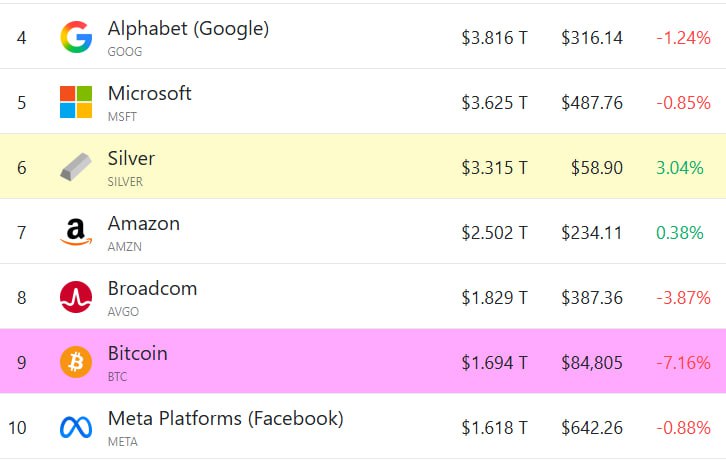This screenshot has width=726, height=461.
Task: Click the red Broadcom logo
Action: click(76, 297)
